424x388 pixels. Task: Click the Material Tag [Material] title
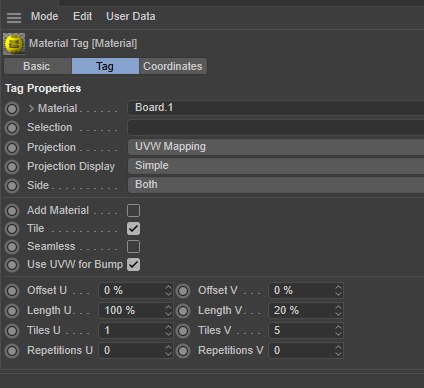point(83,43)
